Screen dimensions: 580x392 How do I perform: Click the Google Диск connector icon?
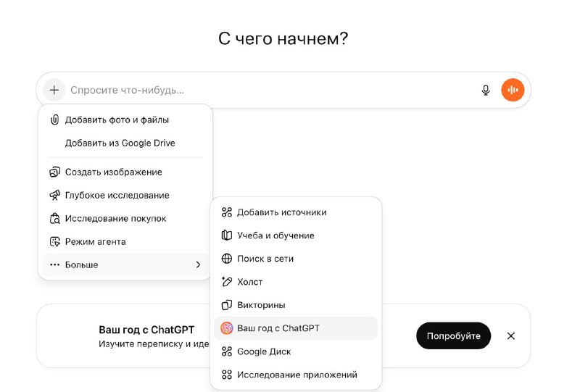[x=227, y=351]
